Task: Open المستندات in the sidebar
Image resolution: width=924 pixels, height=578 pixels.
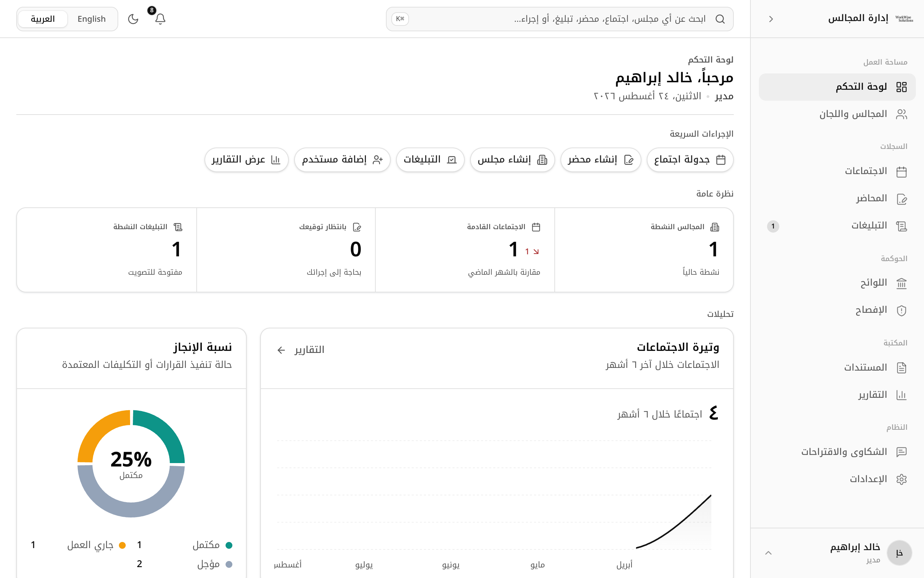Action: coord(837,367)
